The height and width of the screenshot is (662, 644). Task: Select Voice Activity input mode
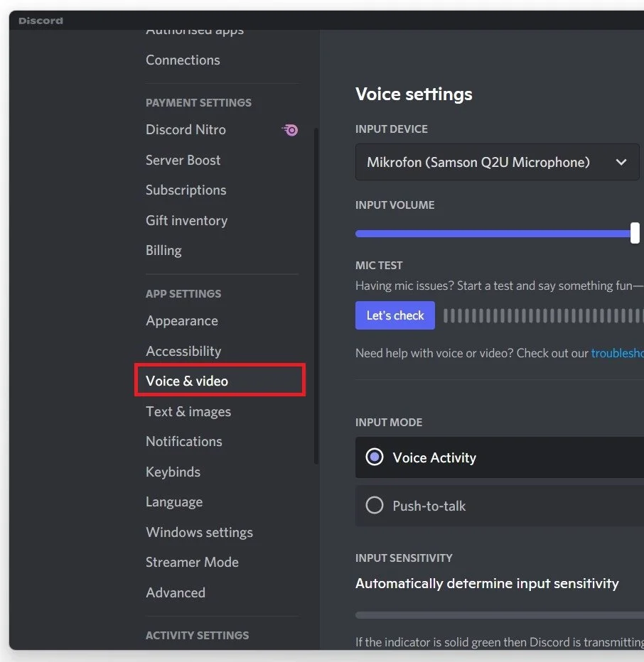click(x=500, y=457)
